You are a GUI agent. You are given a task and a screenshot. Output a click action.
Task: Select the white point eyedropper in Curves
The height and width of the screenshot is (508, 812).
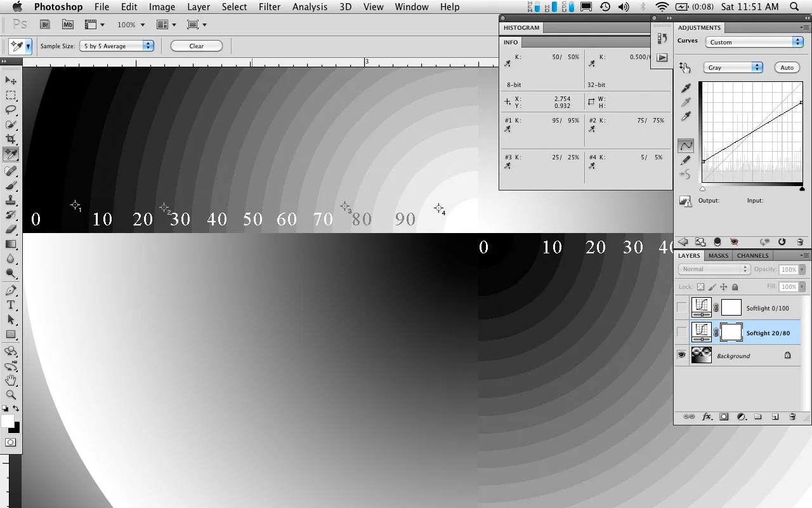pos(685,117)
